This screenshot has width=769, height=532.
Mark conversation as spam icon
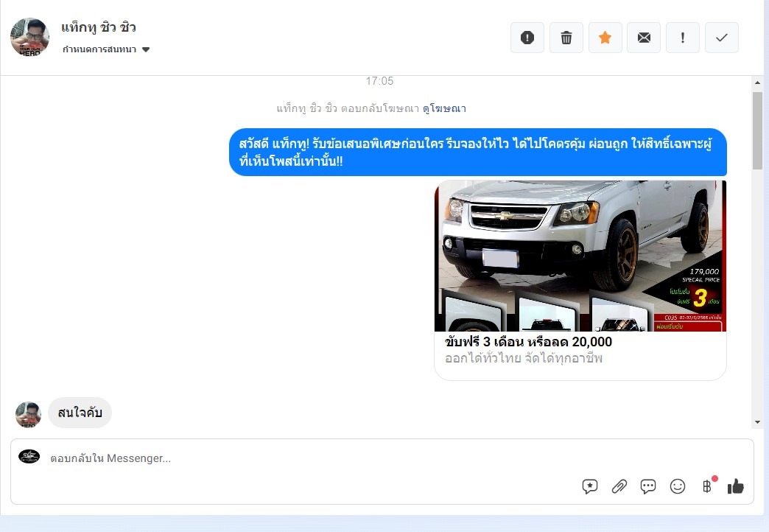(x=527, y=38)
